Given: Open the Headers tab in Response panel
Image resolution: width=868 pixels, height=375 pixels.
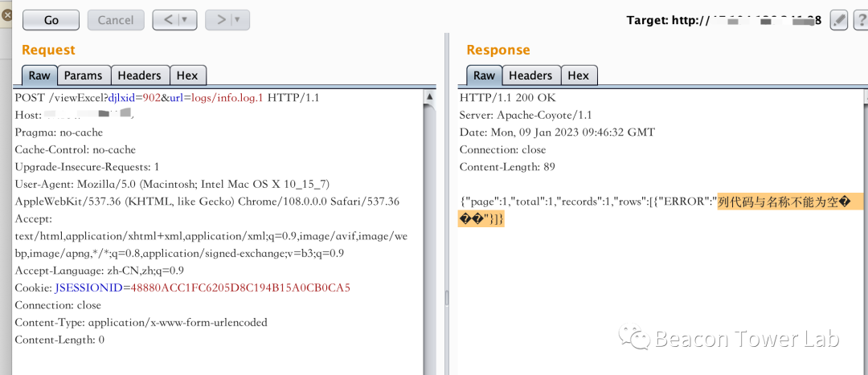Looking at the screenshot, I should point(530,75).
